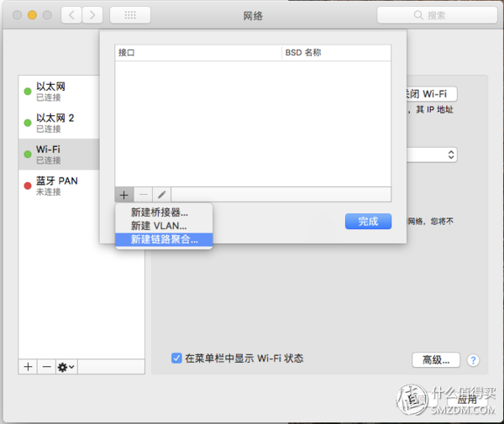
Task: Open help with the question mark button
Action: click(x=473, y=360)
